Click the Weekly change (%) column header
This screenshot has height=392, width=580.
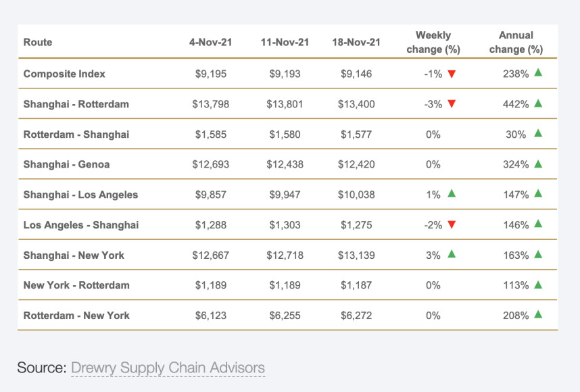click(433, 43)
